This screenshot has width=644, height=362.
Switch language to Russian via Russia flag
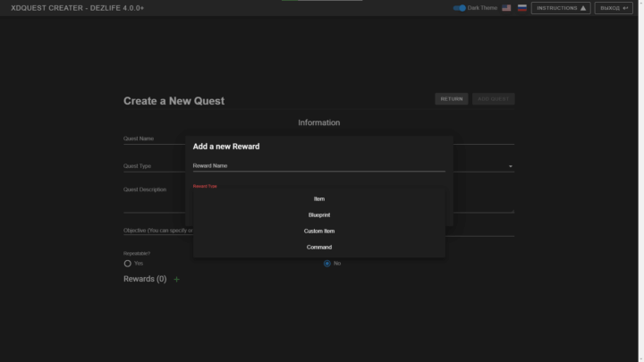[x=522, y=8]
